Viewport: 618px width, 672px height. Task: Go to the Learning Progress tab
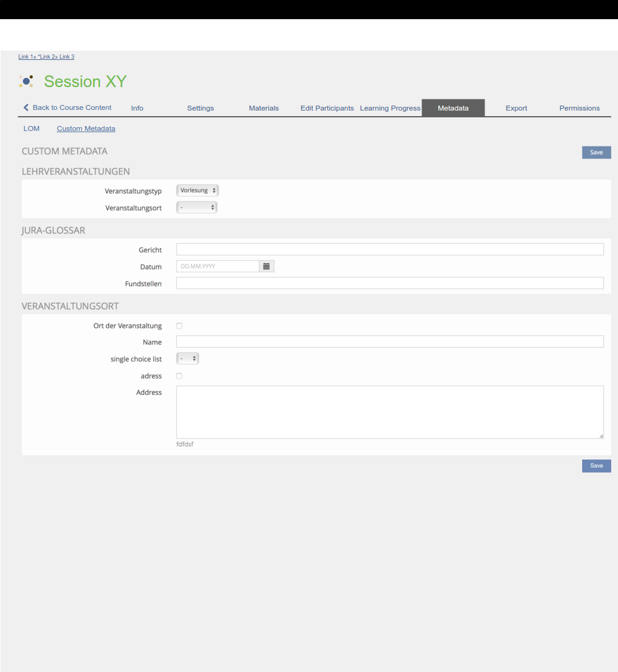pyautogui.click(x=390, y=108)
